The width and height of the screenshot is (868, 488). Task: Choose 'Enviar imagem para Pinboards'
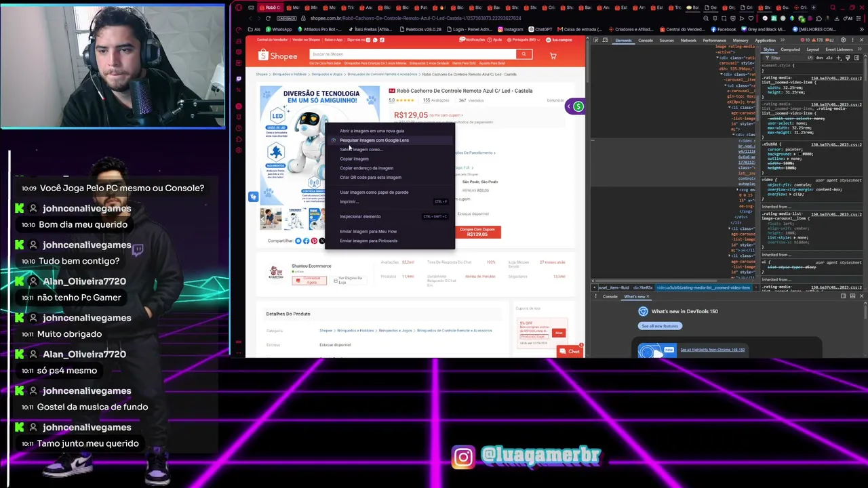(x=390, y=241)
